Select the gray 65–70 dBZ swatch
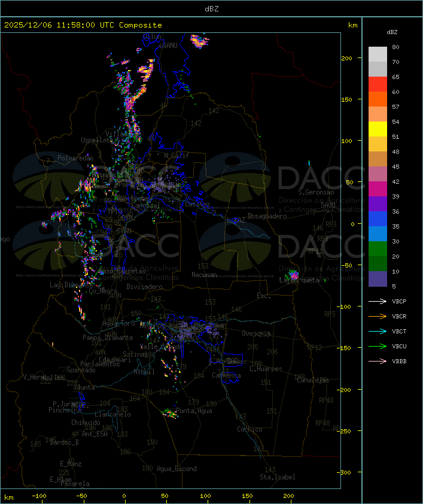 point(378,69)
